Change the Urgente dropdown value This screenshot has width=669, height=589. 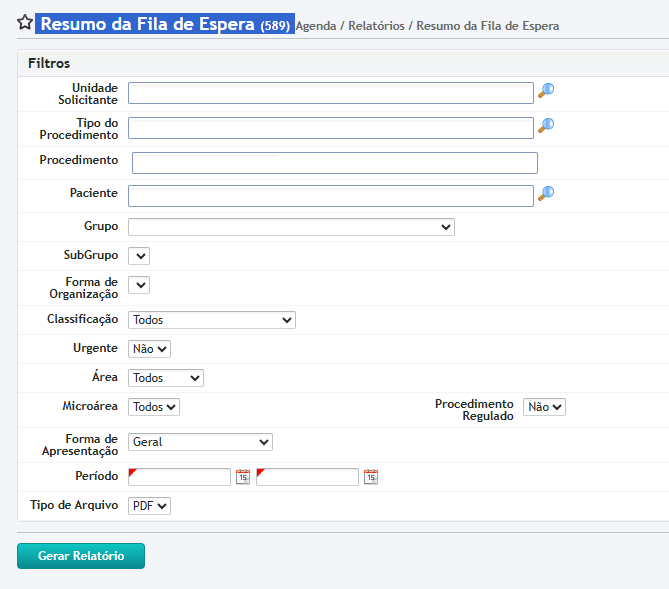150,349
